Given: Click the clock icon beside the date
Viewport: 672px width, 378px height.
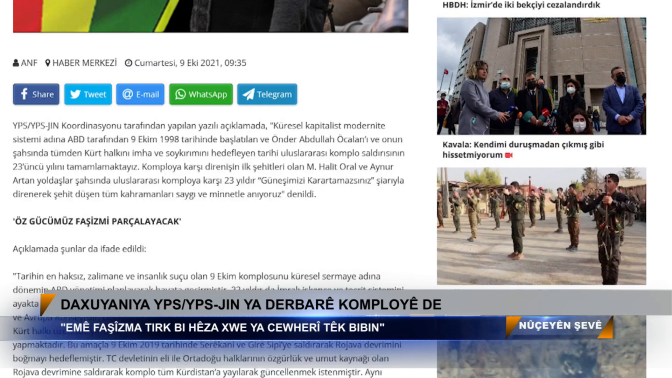Looking at the screenshot, I should click(x=128, y=63).
